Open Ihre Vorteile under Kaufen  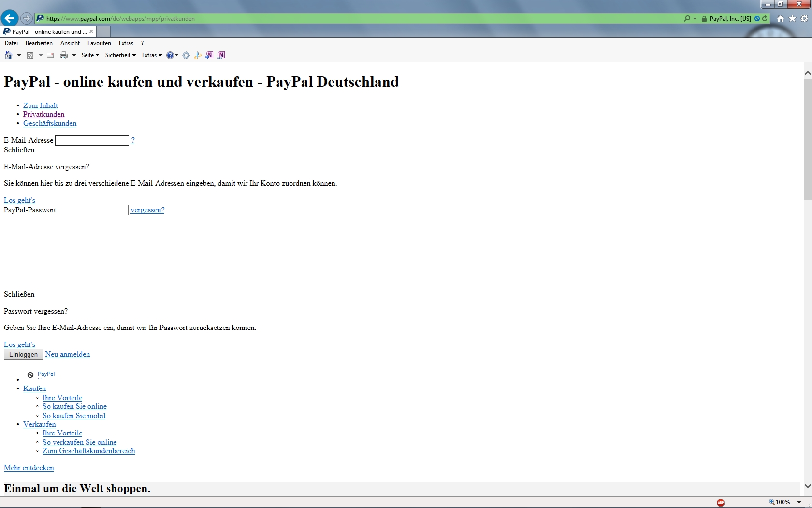[62, 398]
